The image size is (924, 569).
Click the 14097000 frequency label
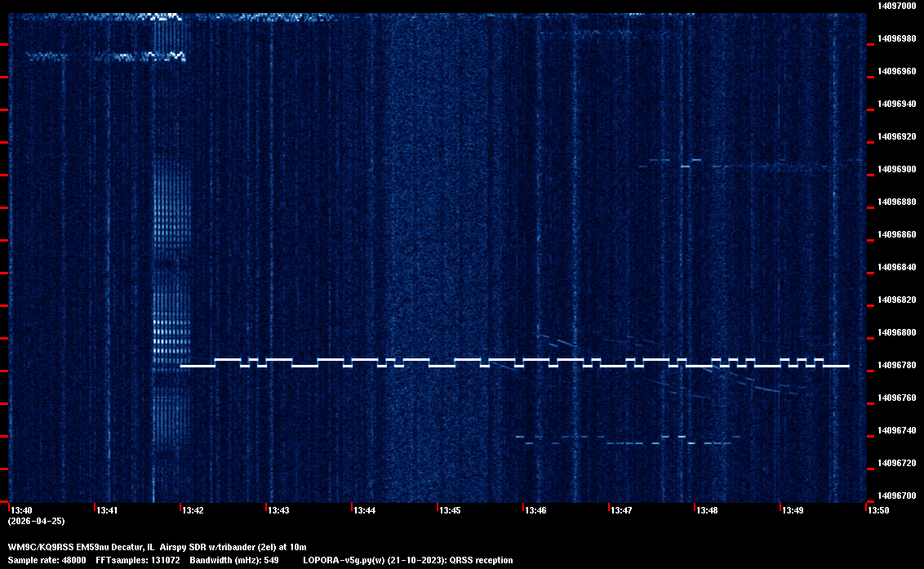coord(895,6)
